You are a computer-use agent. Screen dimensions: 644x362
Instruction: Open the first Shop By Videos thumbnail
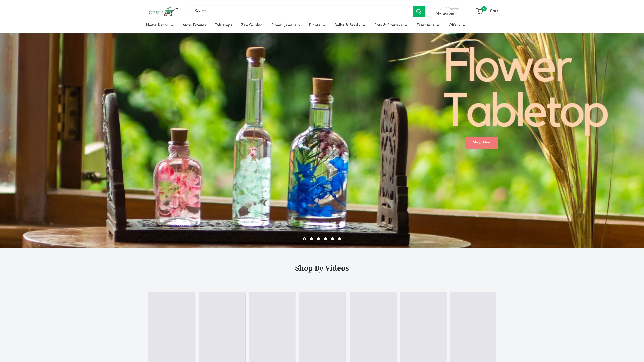click(171, 327)
